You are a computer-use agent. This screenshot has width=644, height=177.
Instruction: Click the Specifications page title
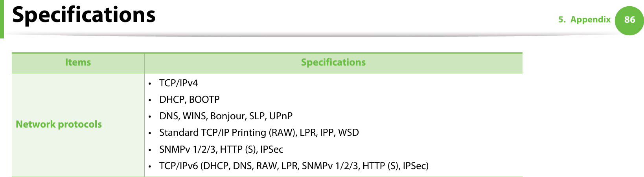tap(84, 15)
